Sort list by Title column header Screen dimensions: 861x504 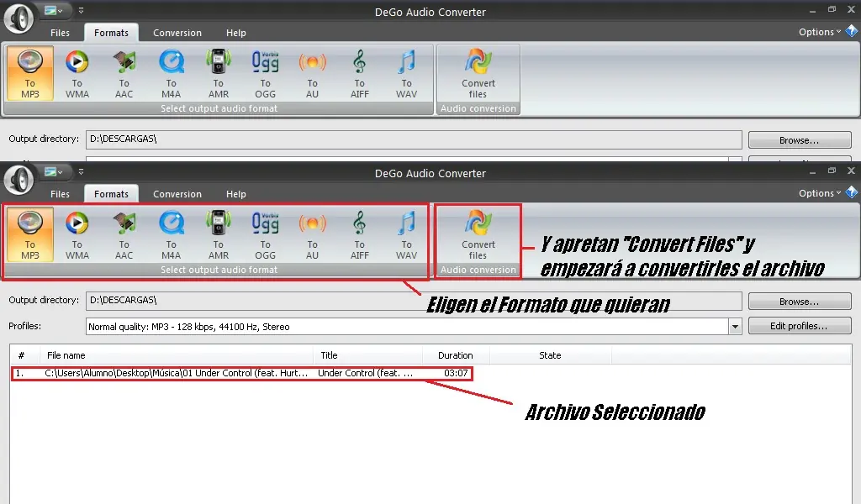pos(368,355)
